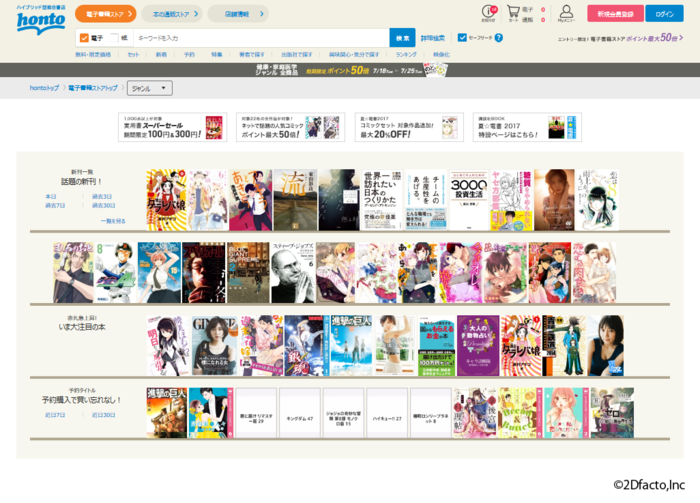700x503 pixels.
Task: Open the ジャンル dropdown
Action: click(x=150, y=88)
